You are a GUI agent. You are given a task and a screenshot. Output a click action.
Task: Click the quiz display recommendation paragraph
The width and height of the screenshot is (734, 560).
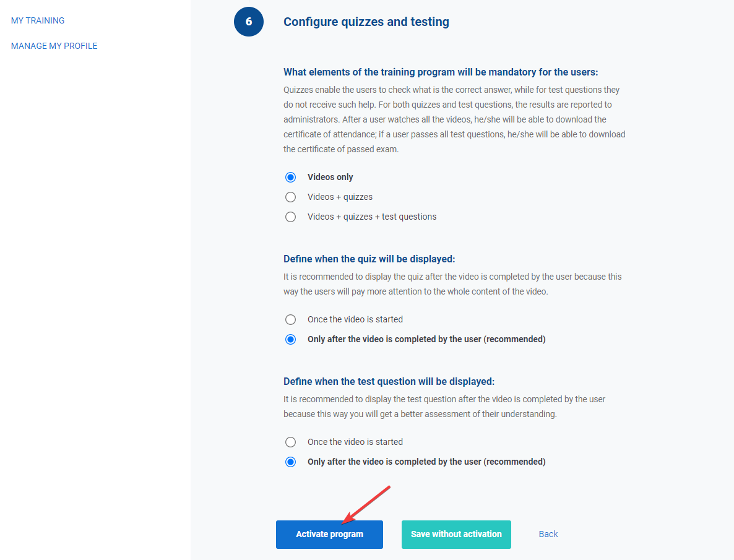click(x=452, y=284)
